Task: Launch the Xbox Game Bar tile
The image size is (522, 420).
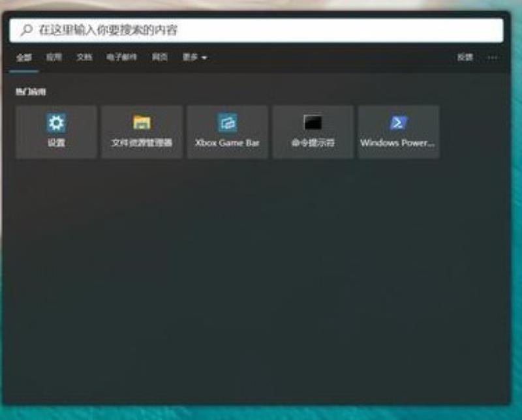Action: point(227,132)
